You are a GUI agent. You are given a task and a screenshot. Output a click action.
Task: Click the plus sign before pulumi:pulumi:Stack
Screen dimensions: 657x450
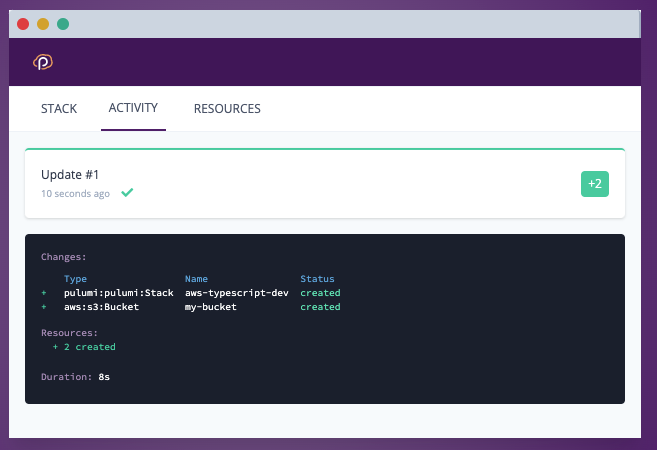coord(44,293)
